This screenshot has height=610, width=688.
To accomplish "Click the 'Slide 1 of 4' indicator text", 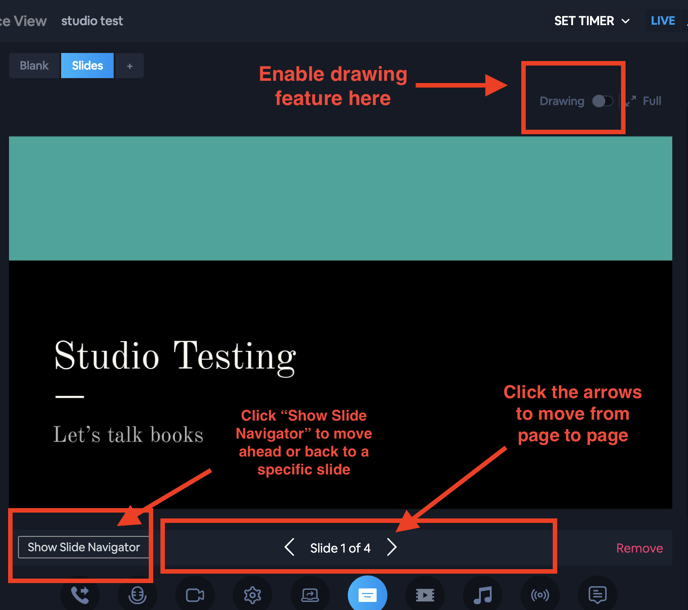I will 340,548.
